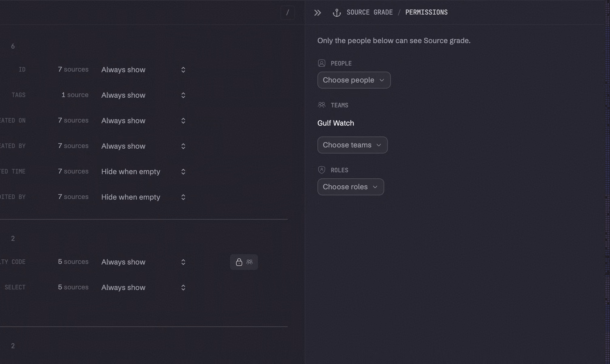
Task: Click the group count 6 label
Action: click(13, 46)
